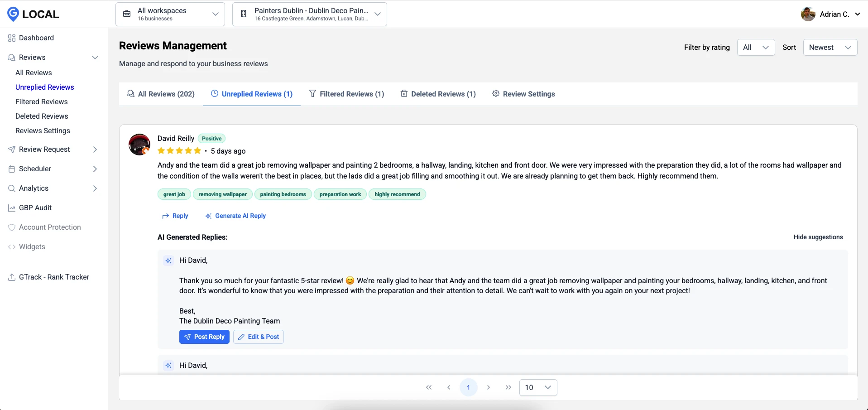Click the Reply arrow icon under David's review

pyautogui.click(x=165, y=216)
